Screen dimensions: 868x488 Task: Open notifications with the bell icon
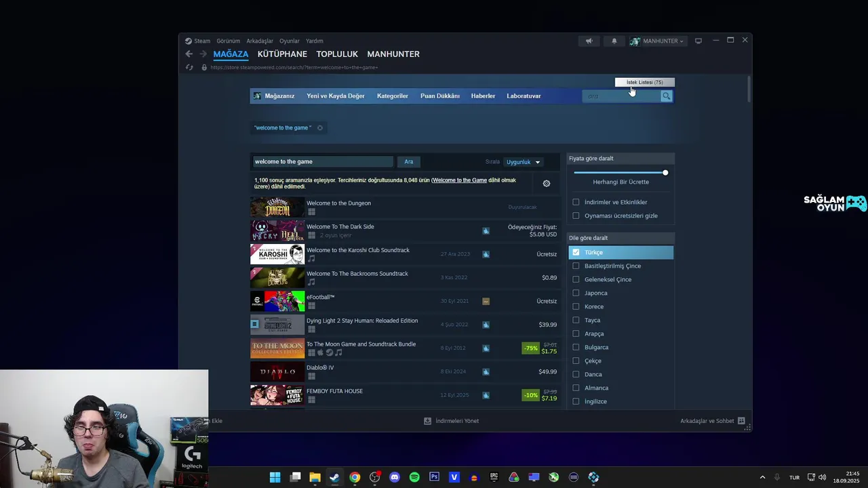click(614, 41)
